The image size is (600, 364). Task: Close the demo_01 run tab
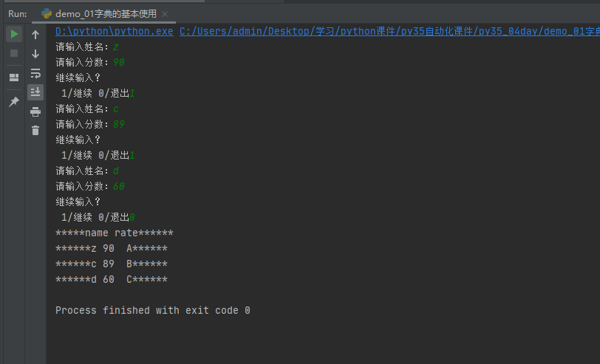tap(165, 14)
